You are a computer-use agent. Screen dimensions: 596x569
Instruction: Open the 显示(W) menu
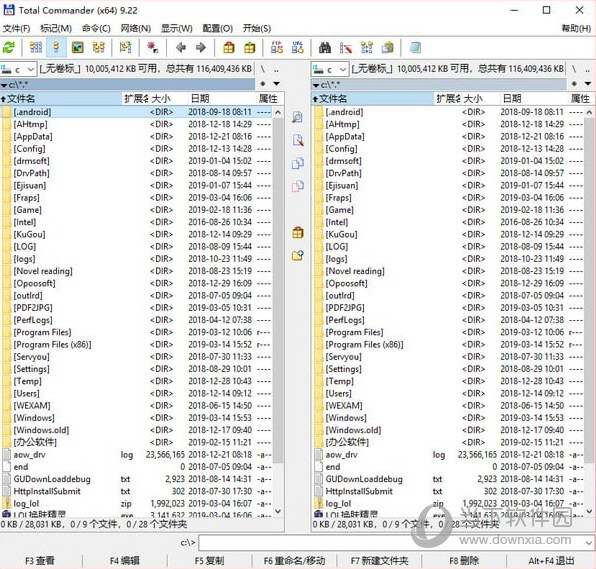coord(177,29)
